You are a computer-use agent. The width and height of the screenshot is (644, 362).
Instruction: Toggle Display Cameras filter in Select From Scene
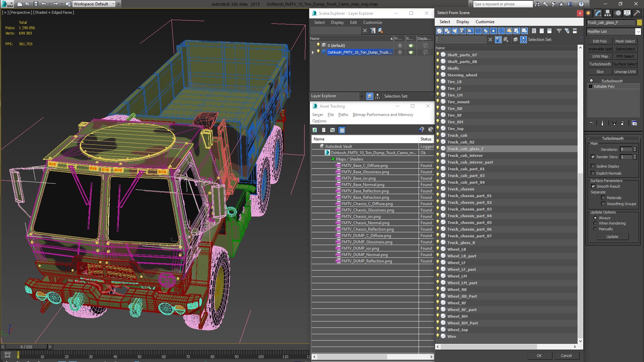point(463,31)
